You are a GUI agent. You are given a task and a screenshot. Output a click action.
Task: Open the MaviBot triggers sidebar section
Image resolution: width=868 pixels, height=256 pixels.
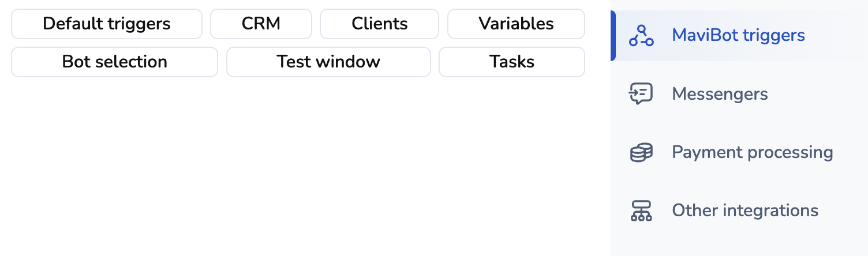click(x=738, y=36)
